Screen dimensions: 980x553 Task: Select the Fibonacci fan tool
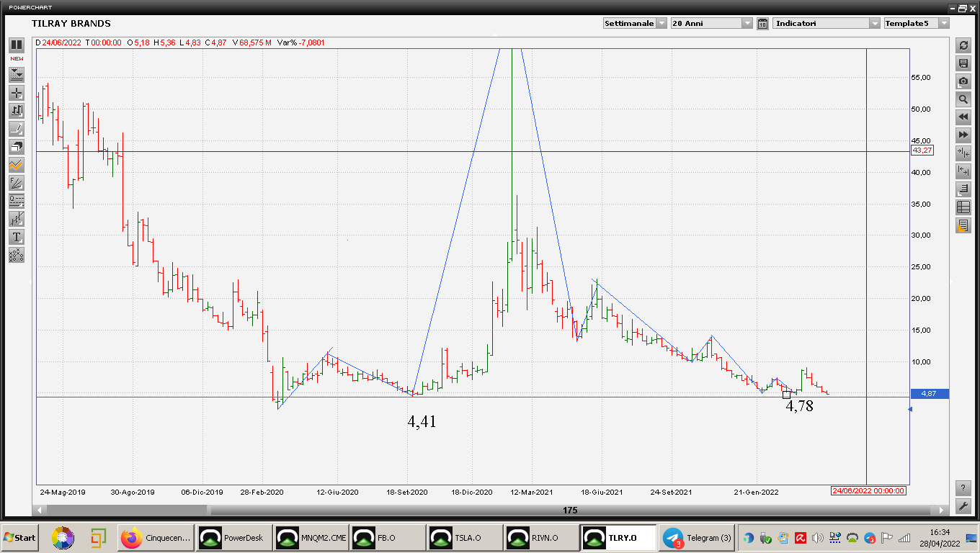point(16,182)
